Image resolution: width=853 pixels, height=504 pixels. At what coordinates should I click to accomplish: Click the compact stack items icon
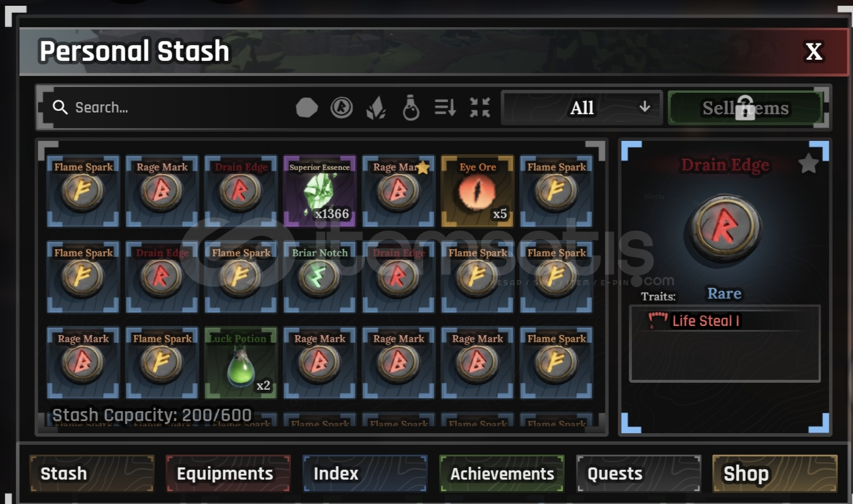tap(480, 107)
